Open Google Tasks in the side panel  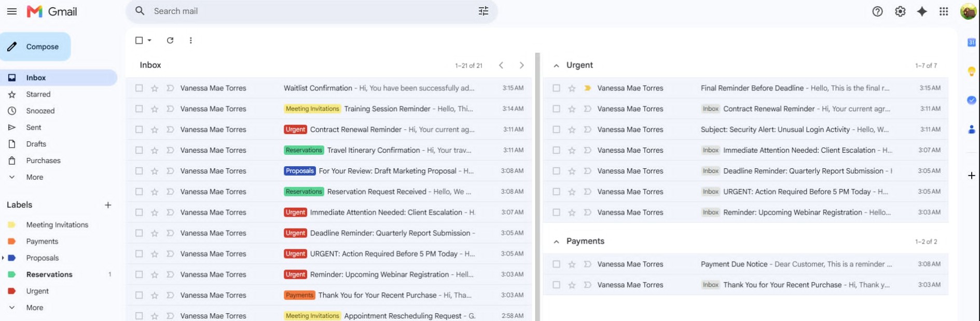click(972, 100)
